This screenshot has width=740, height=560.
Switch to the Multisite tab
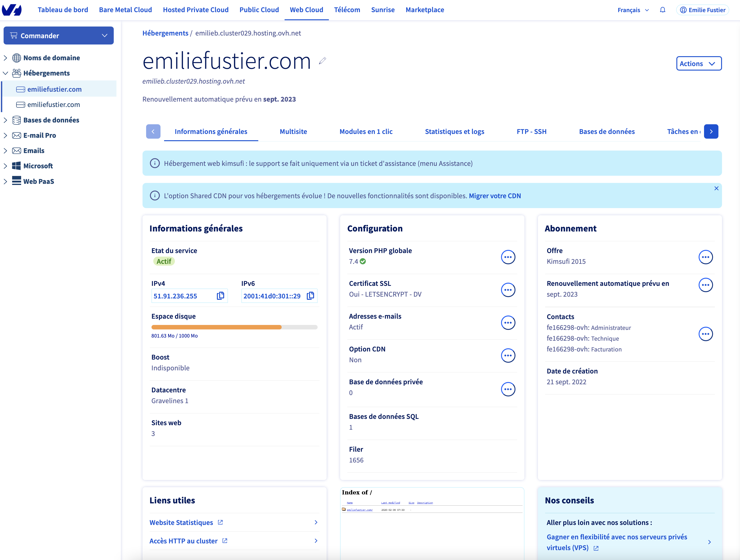point(293,131)
